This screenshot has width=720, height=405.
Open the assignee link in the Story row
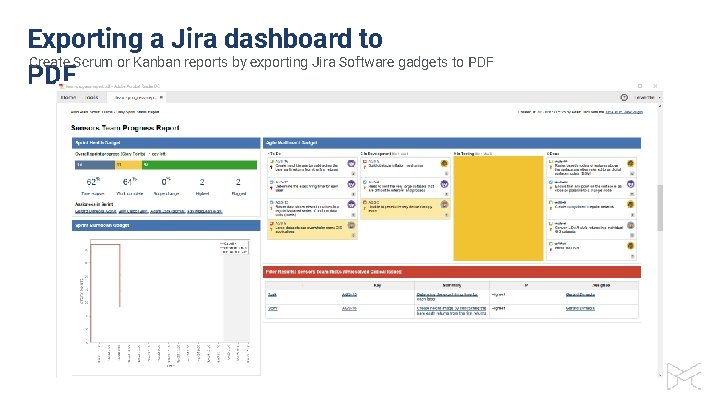pos(580,309)
